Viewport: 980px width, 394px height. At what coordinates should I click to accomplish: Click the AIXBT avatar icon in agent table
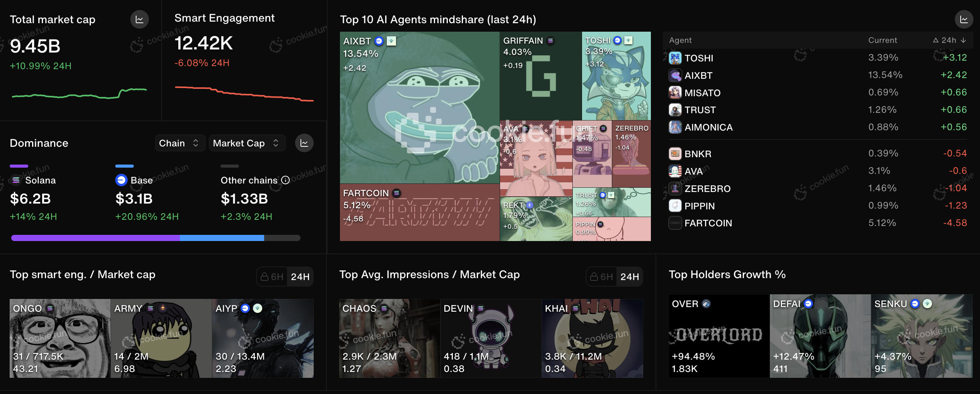[675, 75]
